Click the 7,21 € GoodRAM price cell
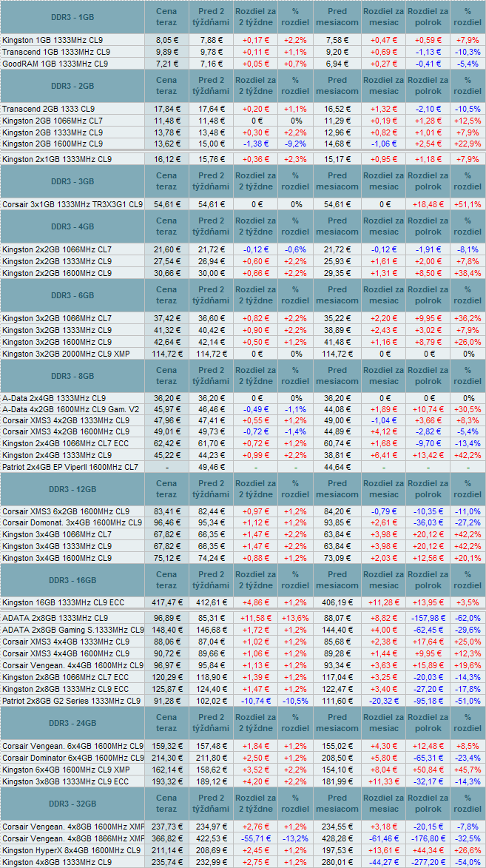This screenshot has width=486, height=868. click(x=166, y=64)
